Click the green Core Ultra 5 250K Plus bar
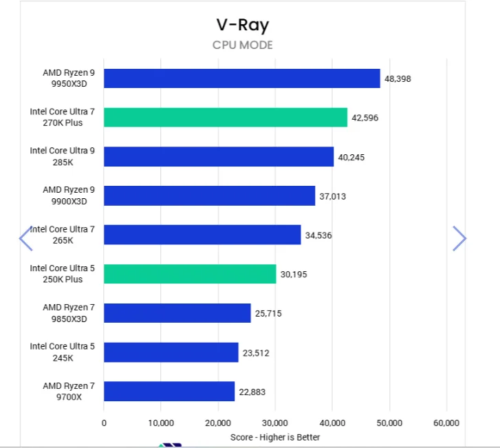This screenshot has width=500, height=448. (190, 274)
